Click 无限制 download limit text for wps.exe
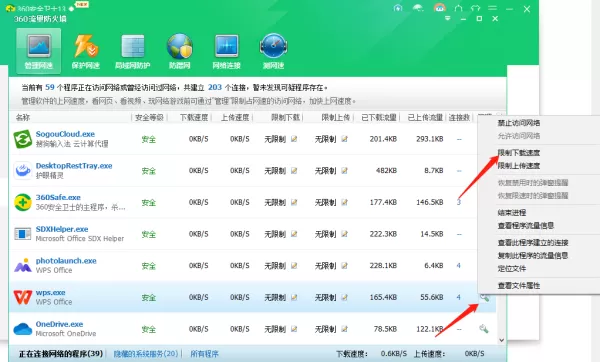Screen dimensions: 600x362 [x=275, y=297]
